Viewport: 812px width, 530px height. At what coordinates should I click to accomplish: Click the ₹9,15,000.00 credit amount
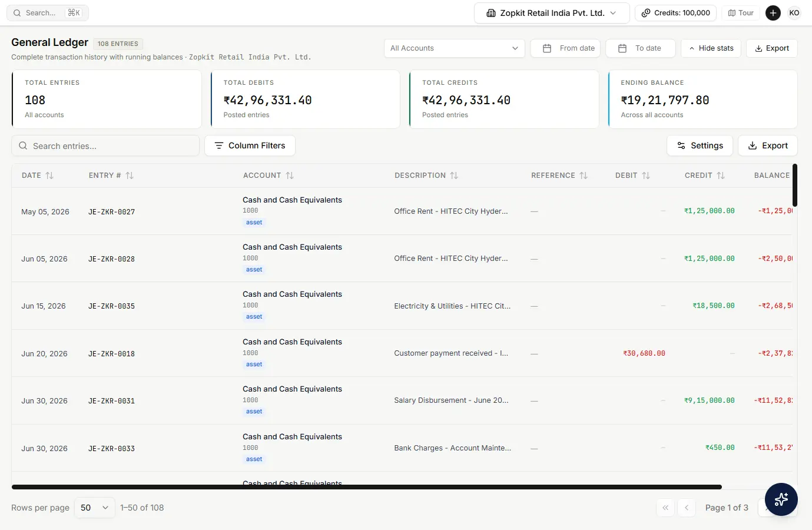tap(710, 400)
